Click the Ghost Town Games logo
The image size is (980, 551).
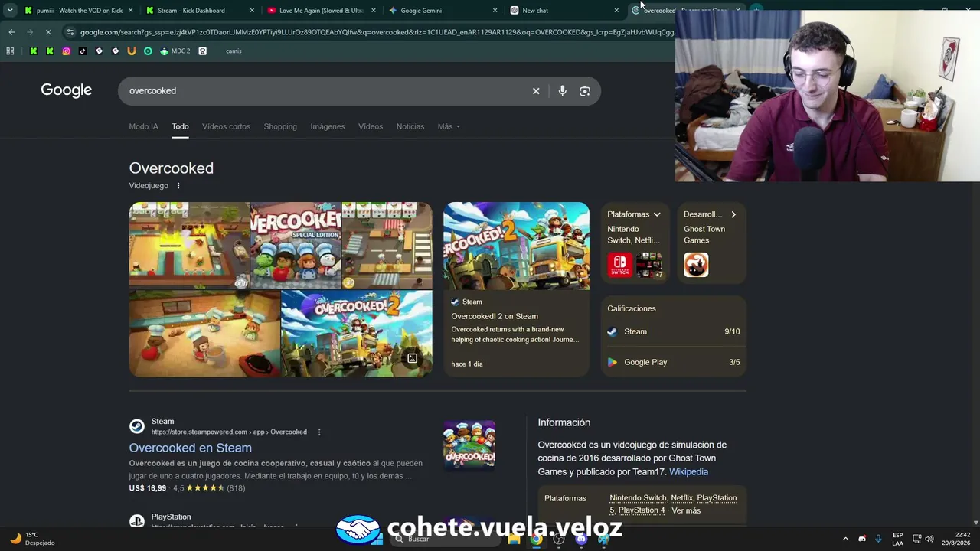click(696, 265)
